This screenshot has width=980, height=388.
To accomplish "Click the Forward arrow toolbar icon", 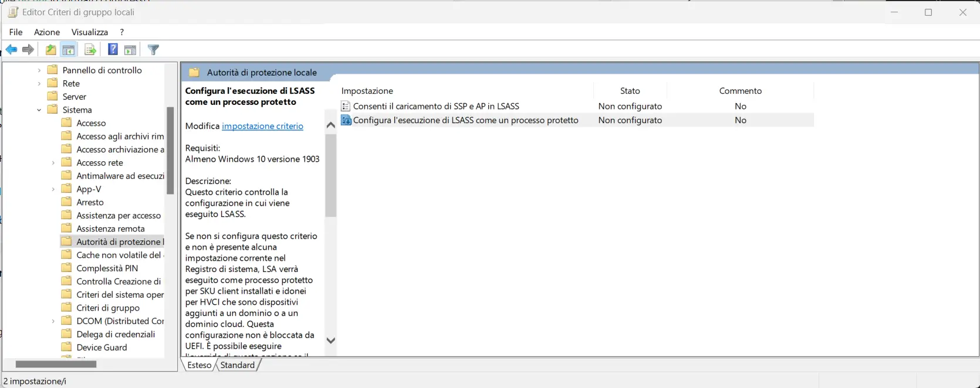I will coord(28,50).
